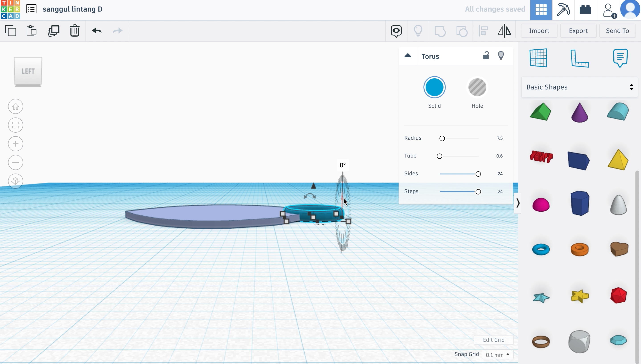Viewport: 641px width, 364px height.
Task: Pick the magenta Half Sphere shape
Action: pyautogui.click(x=541, y=205)
